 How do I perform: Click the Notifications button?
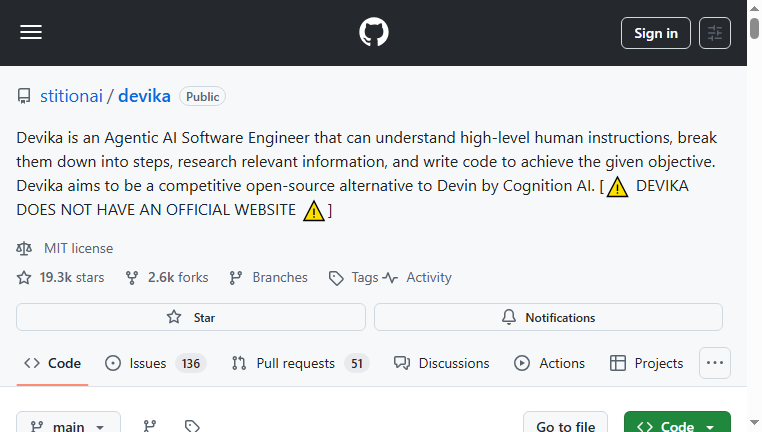[548, 317]
